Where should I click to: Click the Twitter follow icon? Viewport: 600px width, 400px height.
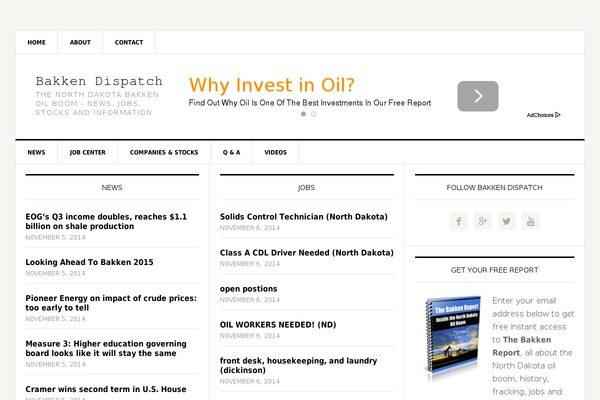[x=507, y=221]
